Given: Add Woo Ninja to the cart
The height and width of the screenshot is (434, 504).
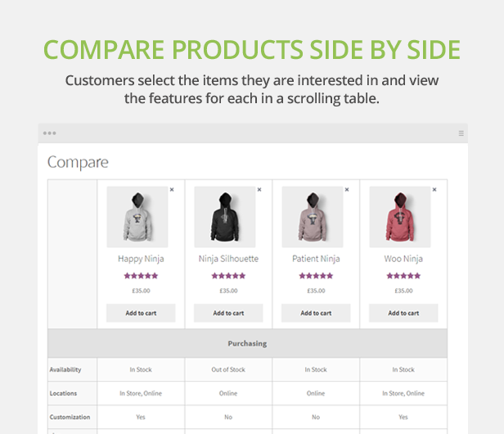Looking at the screenshot, I should coord(403,313).
